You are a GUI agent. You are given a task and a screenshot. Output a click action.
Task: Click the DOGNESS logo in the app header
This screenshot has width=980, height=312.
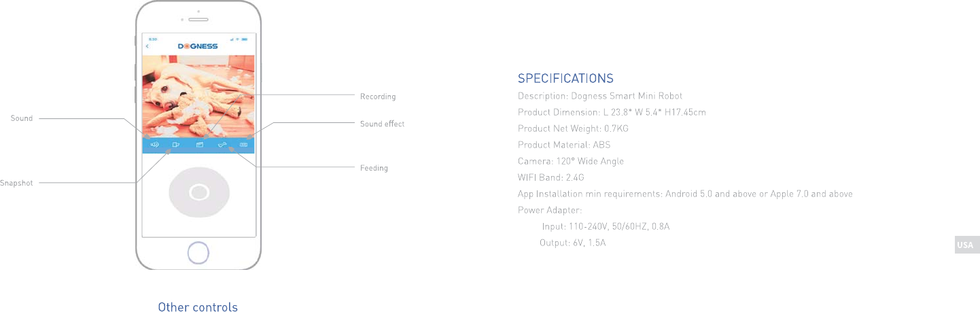pos(198,46)
